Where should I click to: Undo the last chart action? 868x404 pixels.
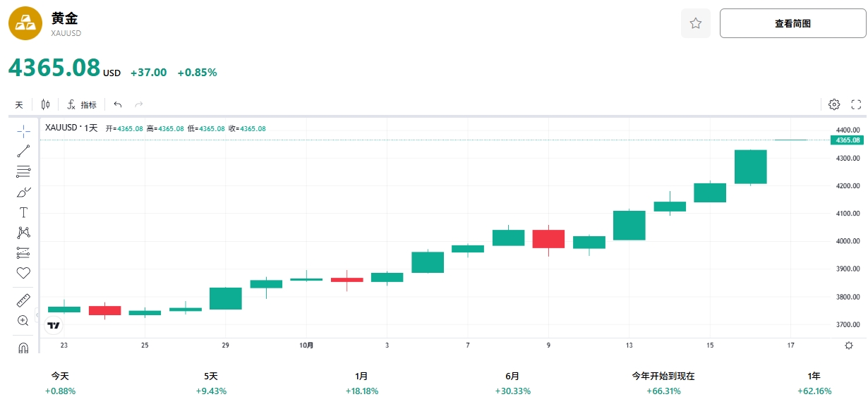click(118, 105)
